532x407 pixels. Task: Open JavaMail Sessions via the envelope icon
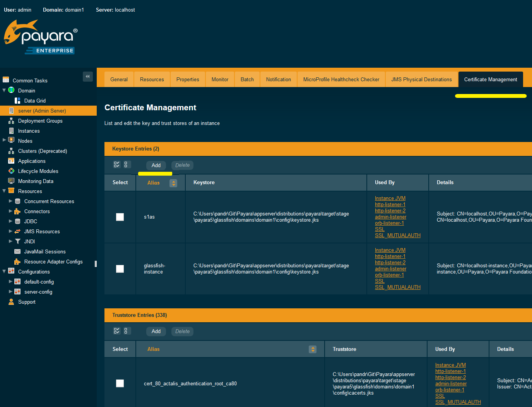click(17, 251)
